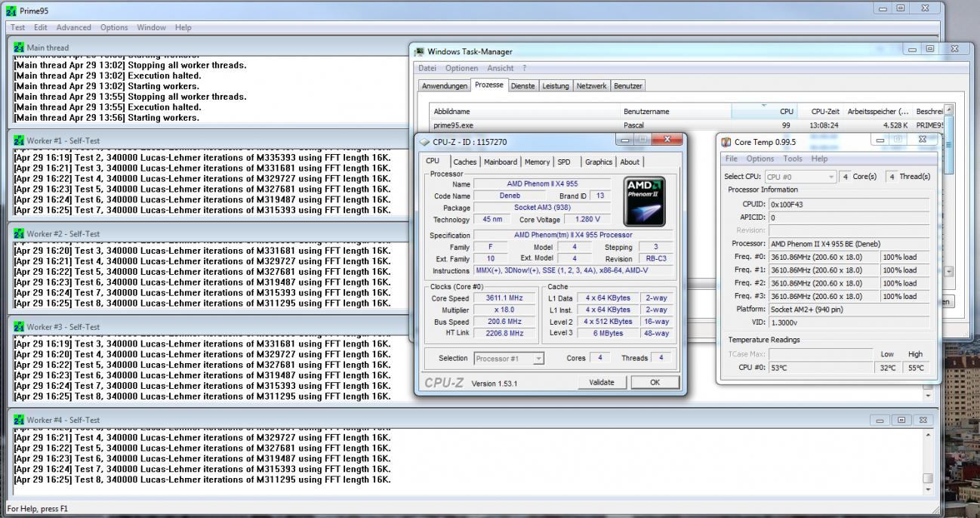Open the Memory tab in CPU-Z
This screenshot has width=980, height=518.
(x=537, y=162)
